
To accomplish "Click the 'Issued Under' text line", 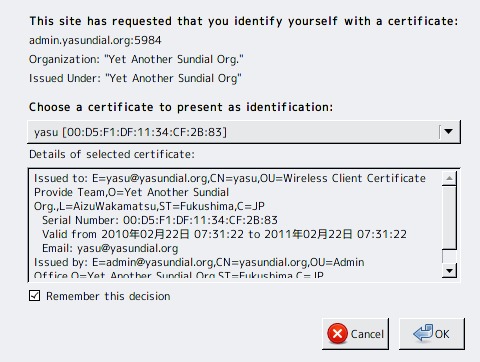I will pos(135,78).
